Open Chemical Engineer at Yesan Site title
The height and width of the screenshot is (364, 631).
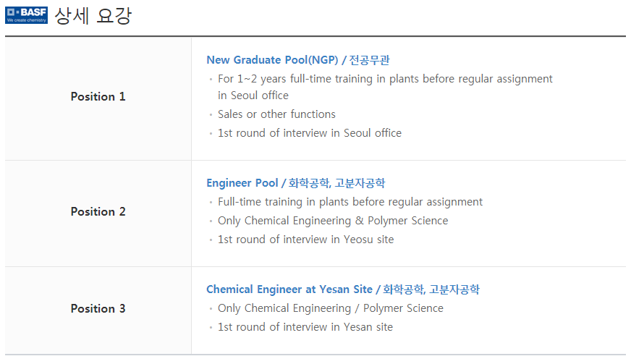coord(289,289)
